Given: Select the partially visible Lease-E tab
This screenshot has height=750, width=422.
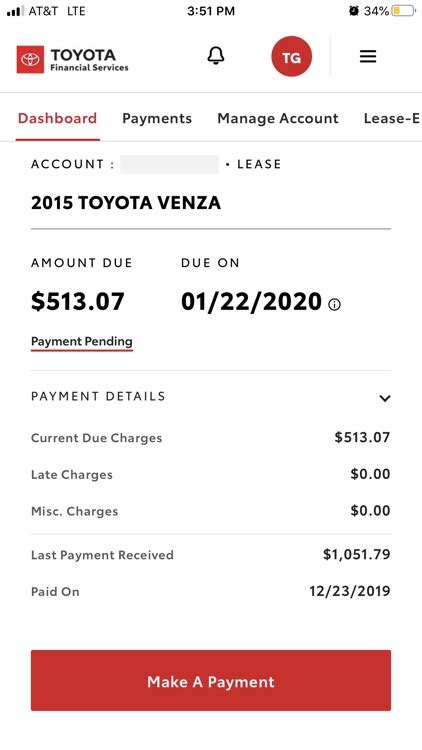Looking at the screenshot, I should point(392,119).
